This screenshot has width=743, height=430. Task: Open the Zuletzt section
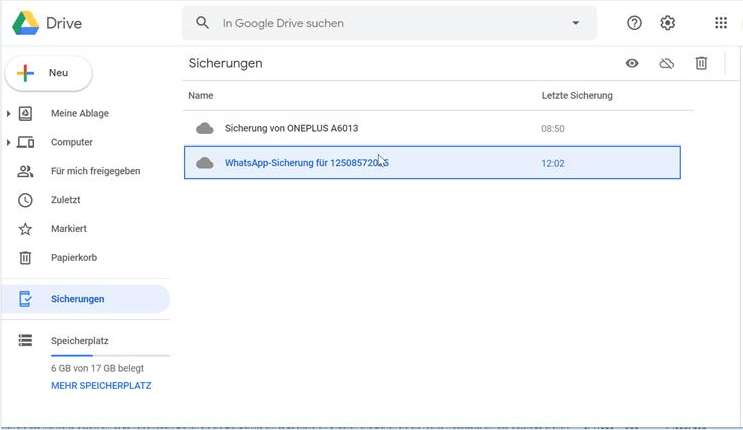pyautogui.click(x=65, y=200)
